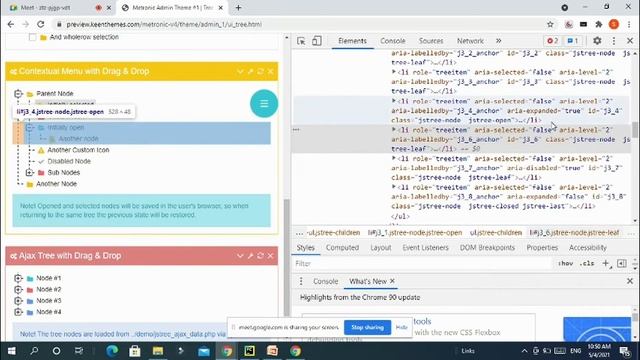Reload the Ajax Tree portlet
Image resolution: width=640 pixels, height=360 pixels.
260,256
